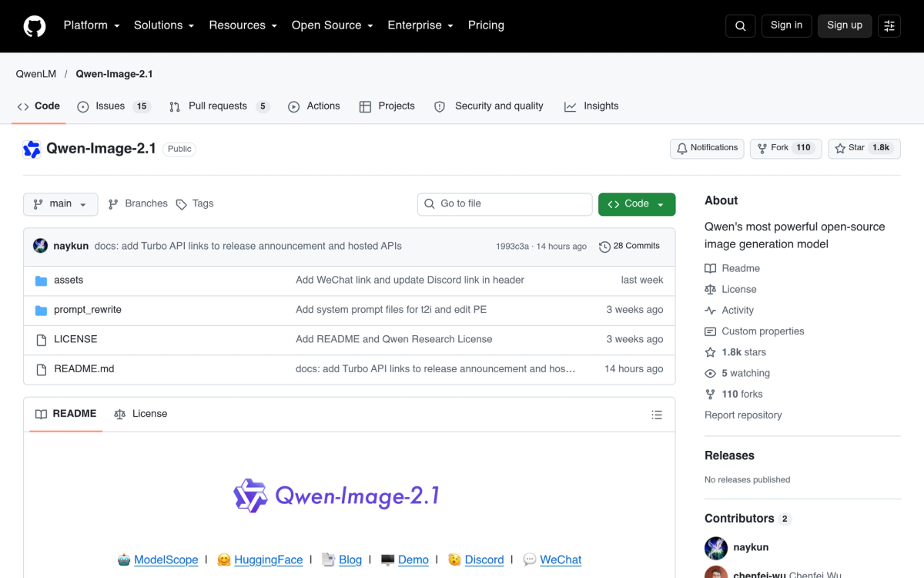This screenshot has width=924, height=578.
Task: Expand the Enterprise menu
Action: point(420,25)
